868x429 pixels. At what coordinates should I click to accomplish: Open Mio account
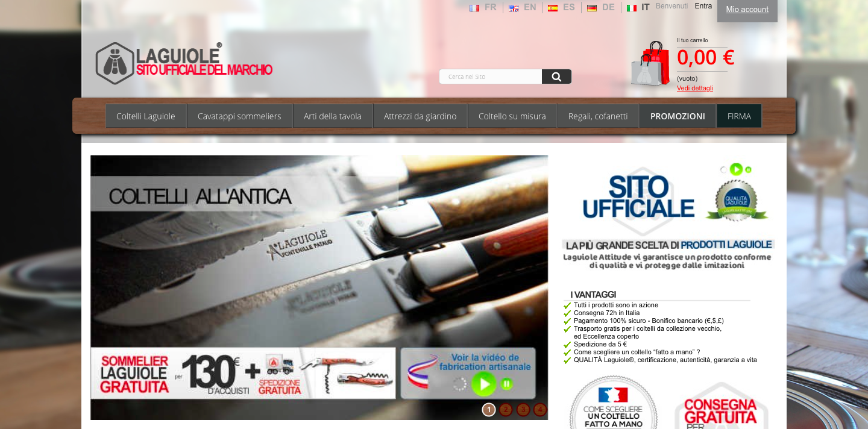(x=747, y=10)
